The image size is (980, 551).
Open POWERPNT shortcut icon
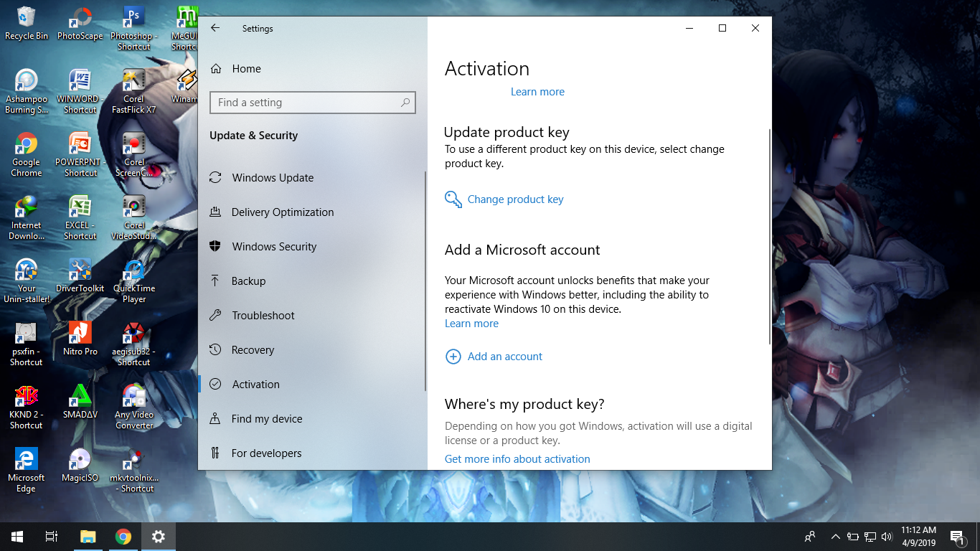click(80, 155)
